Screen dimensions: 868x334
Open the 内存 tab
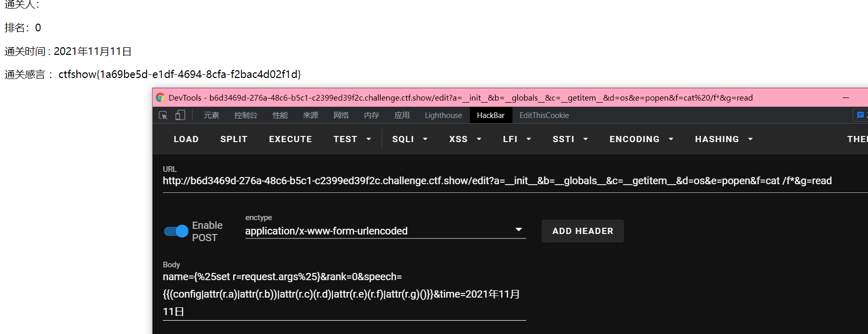coord(371,115)
